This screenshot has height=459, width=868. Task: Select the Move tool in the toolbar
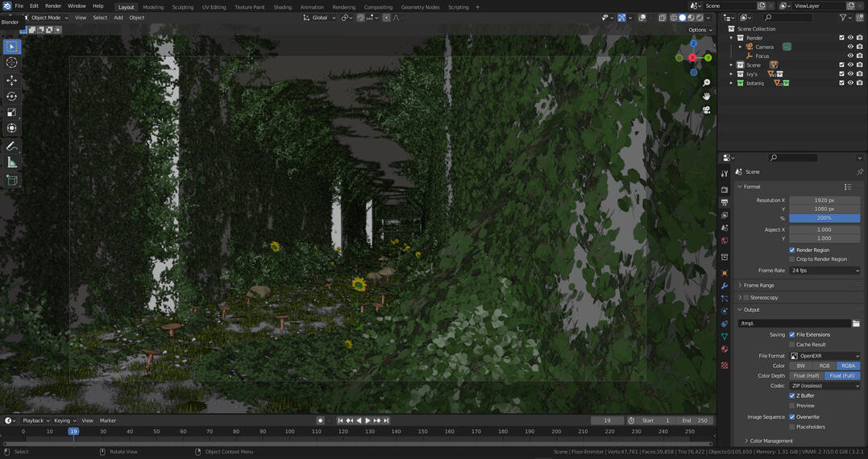[11, 81]
